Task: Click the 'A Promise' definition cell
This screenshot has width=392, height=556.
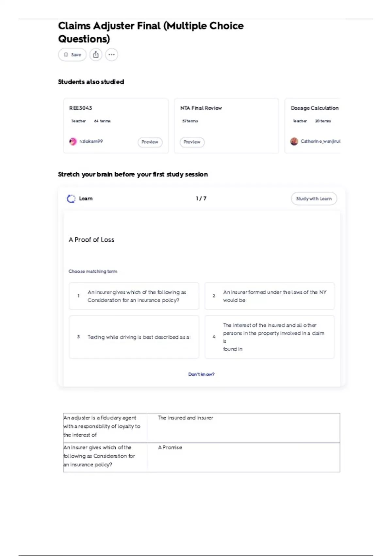Action: click(170, 447)
